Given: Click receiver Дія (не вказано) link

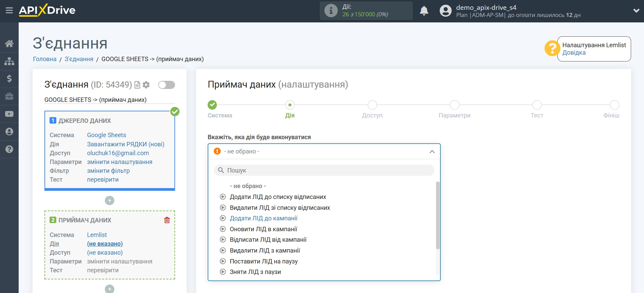Looking at the screenshot, I should [105, 244].
